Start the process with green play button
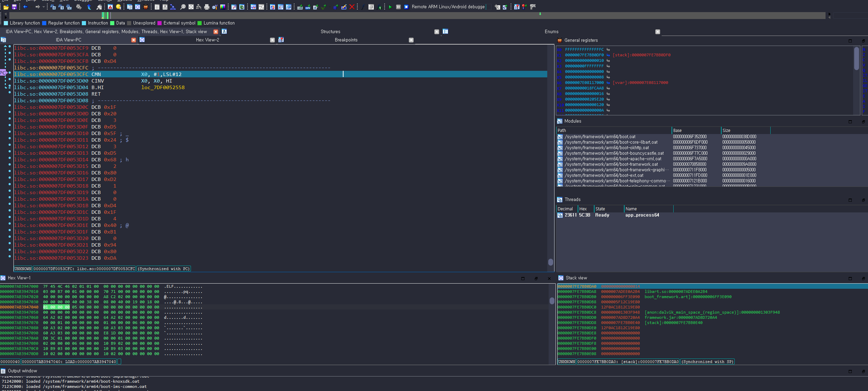868x391 pixels. [390, 7]
